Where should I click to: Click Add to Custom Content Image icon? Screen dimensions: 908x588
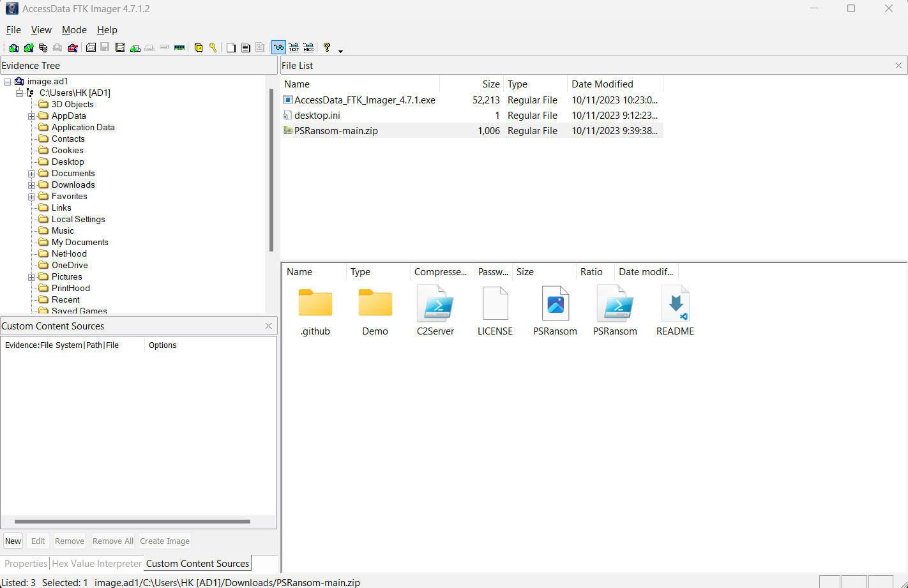pyautogui.click(x=135, y=48)
